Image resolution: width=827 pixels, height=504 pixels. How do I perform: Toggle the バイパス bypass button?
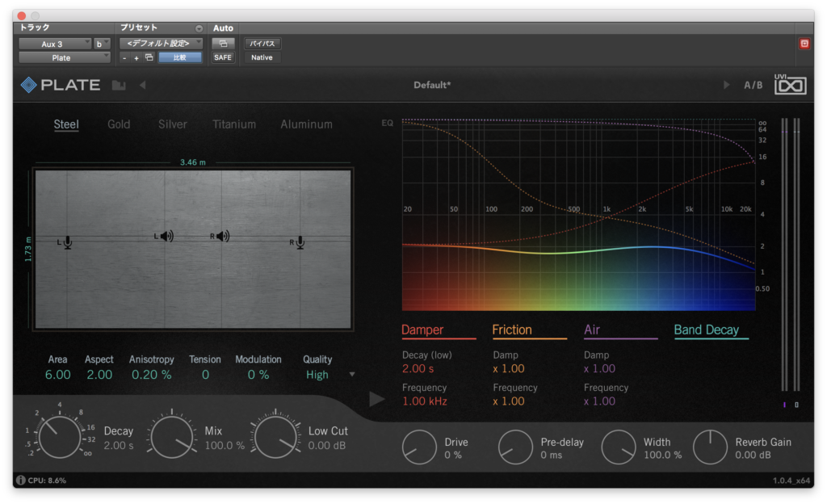[x=262, y=44]
